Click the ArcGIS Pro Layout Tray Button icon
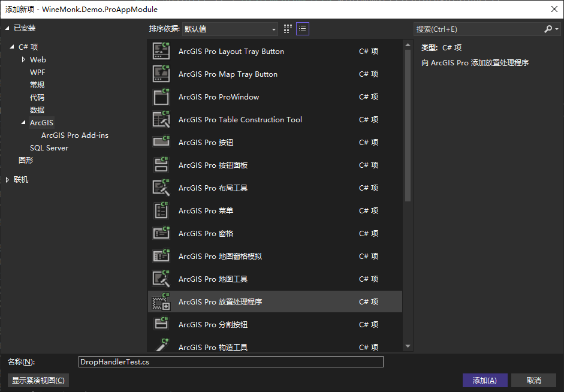 161,51
